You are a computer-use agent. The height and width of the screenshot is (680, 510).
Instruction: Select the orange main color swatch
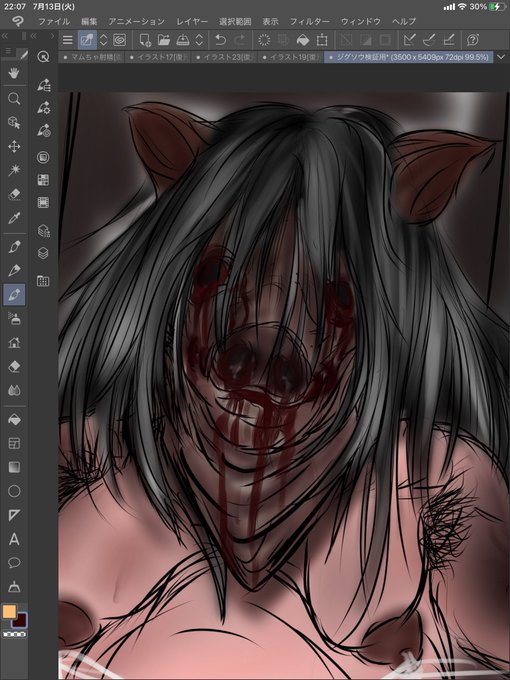9,611
